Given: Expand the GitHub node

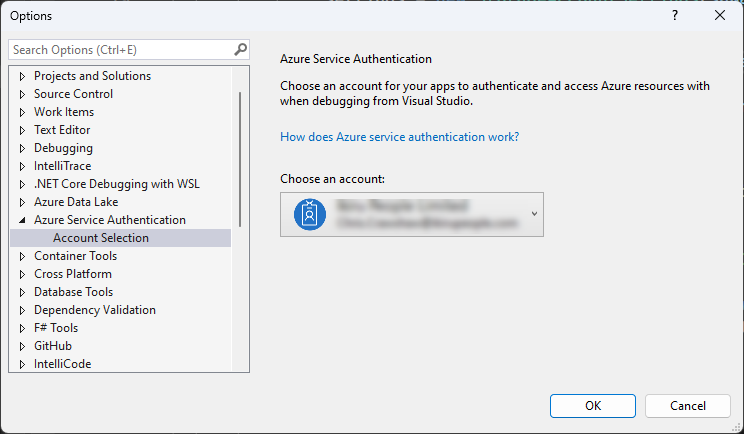Looking at the screenshot, I should click(x=22, y=346).
